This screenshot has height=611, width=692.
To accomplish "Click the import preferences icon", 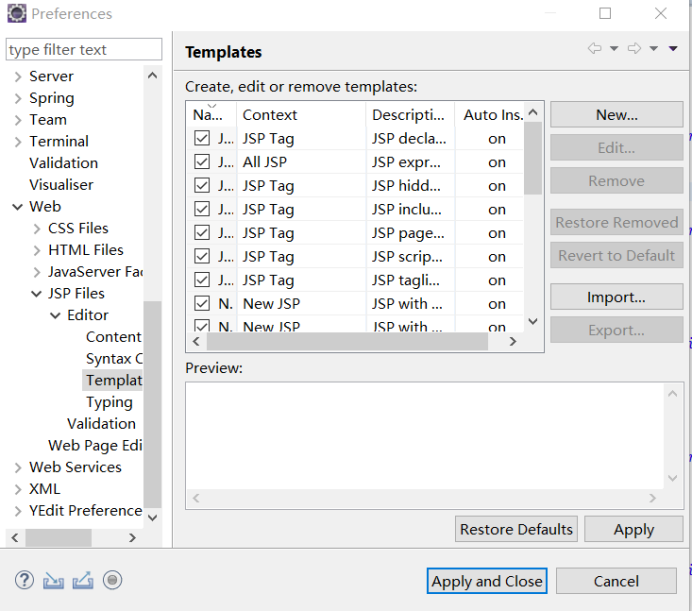I will [x=54, y=580].
